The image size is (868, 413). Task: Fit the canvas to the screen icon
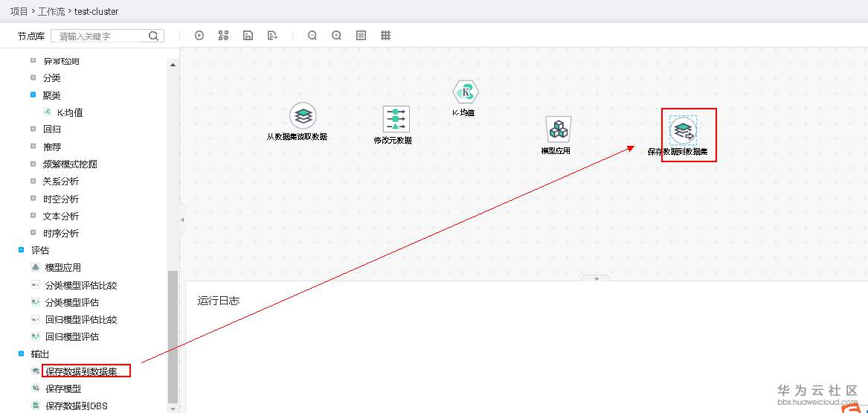pos(361,36)
